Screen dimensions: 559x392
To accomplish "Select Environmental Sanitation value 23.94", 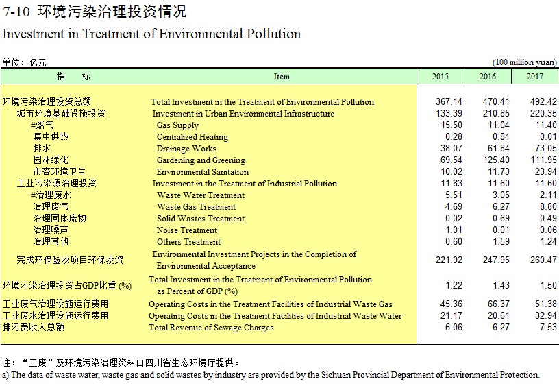I will tap(545, 172).
